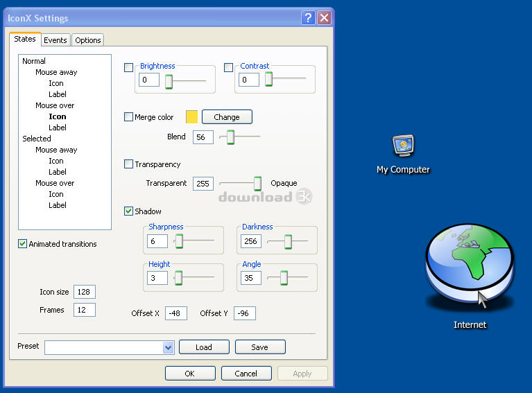This screenshot has height=393, width=532.
Task: Enable the Brightness checkbox
Action: tap(128, 67)
